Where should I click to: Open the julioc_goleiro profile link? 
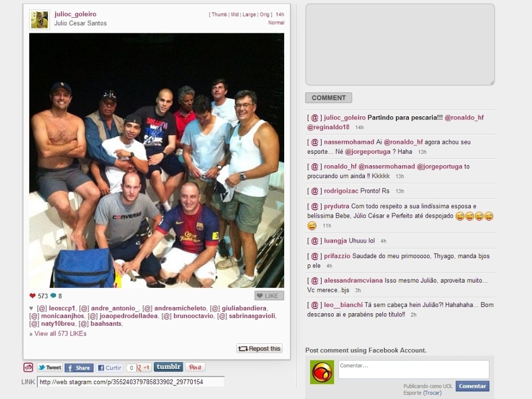point(75,14)
